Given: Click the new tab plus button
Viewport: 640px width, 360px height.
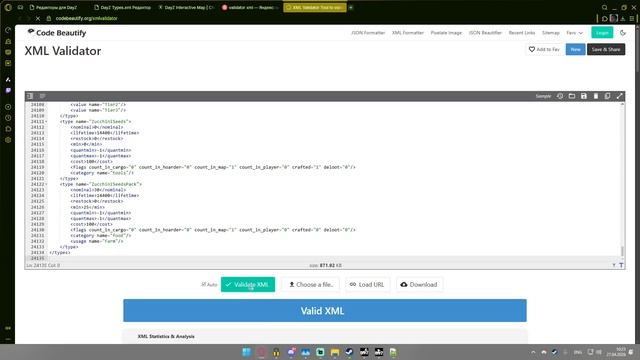Looking at the screenshot, I should 351,7.
